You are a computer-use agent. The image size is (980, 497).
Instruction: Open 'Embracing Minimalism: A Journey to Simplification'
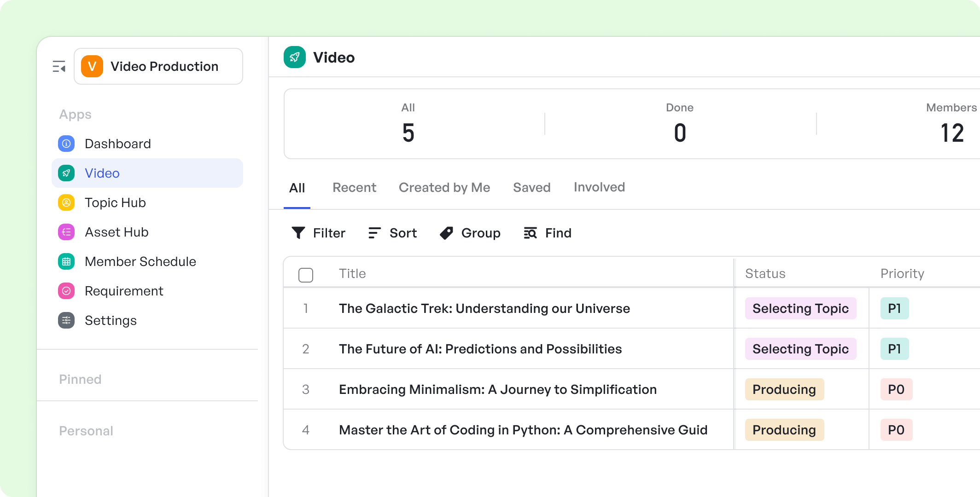click(x=498, y=389)
